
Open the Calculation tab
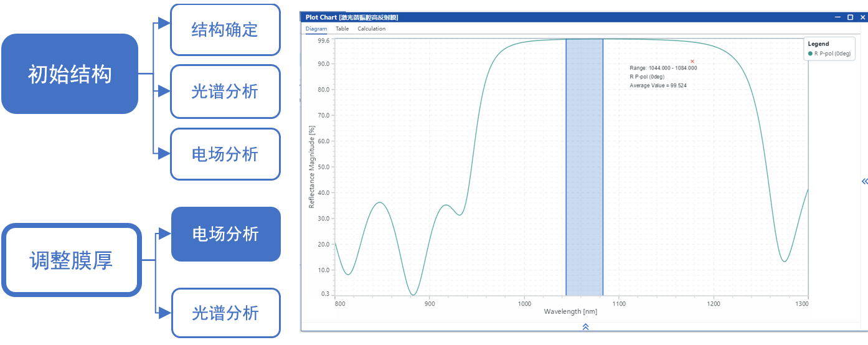point(371,29)
